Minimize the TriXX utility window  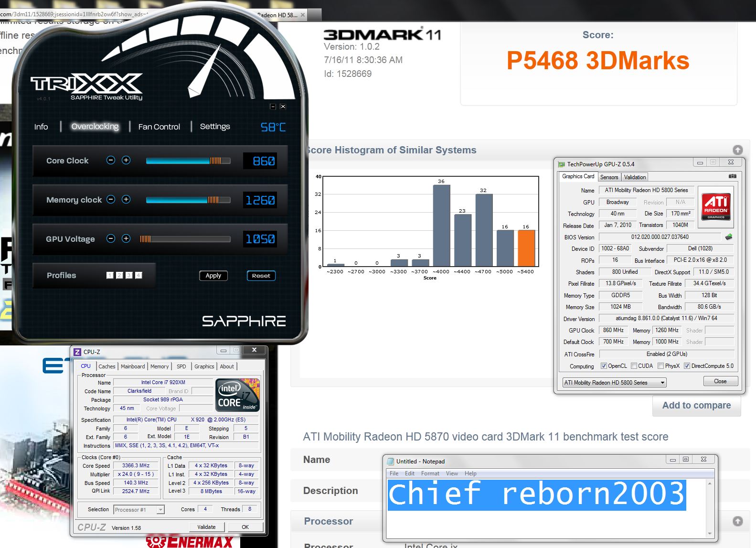click(x=273, y=107)
